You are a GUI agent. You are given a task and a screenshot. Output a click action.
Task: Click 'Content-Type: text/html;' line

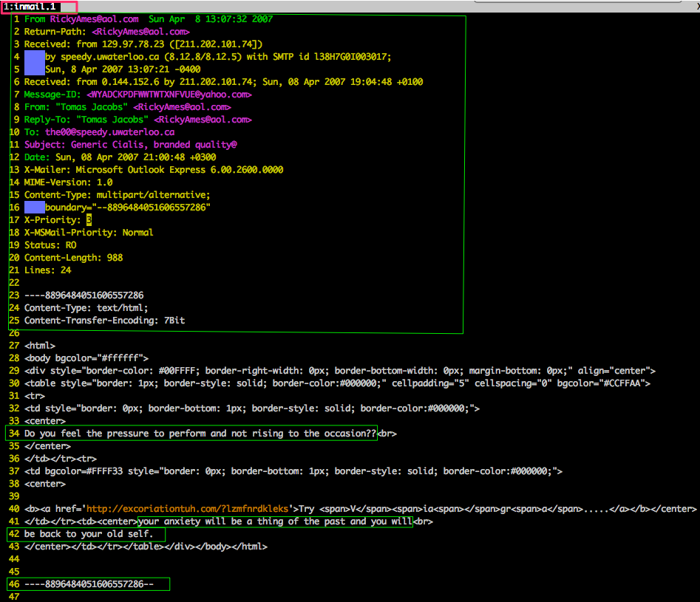(x=86, y=307)
